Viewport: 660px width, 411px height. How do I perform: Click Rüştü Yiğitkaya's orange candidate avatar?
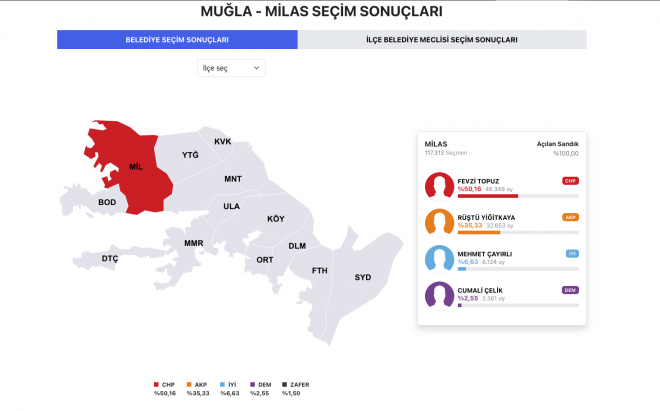point(439,222)
